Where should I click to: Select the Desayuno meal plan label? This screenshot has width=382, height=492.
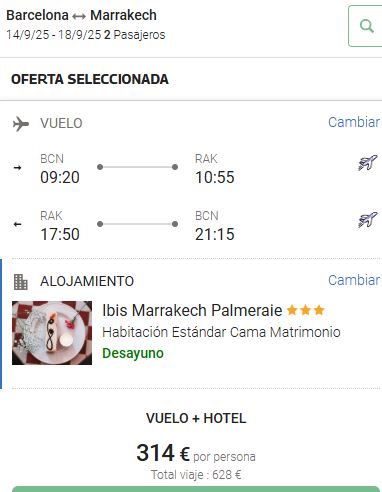[133, 353]
